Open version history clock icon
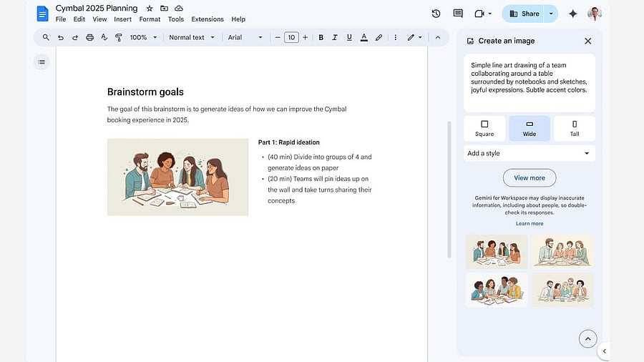 click(x=436, y=14)
